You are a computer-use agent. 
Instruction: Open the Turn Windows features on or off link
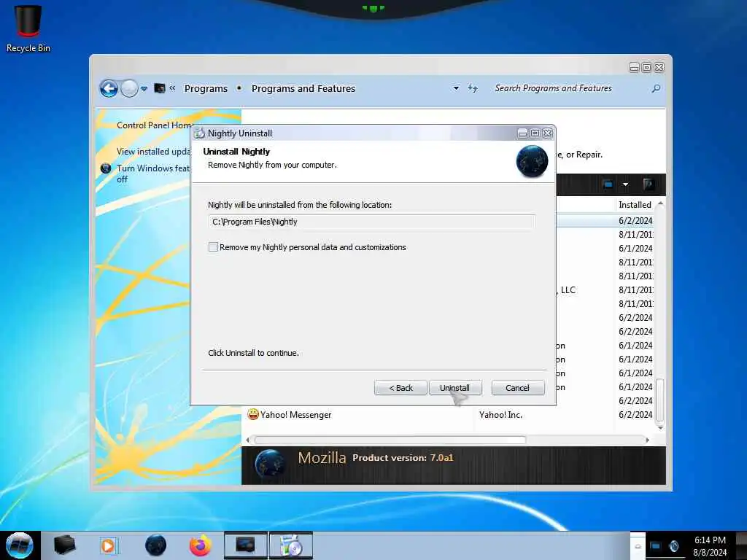[153, 174]
